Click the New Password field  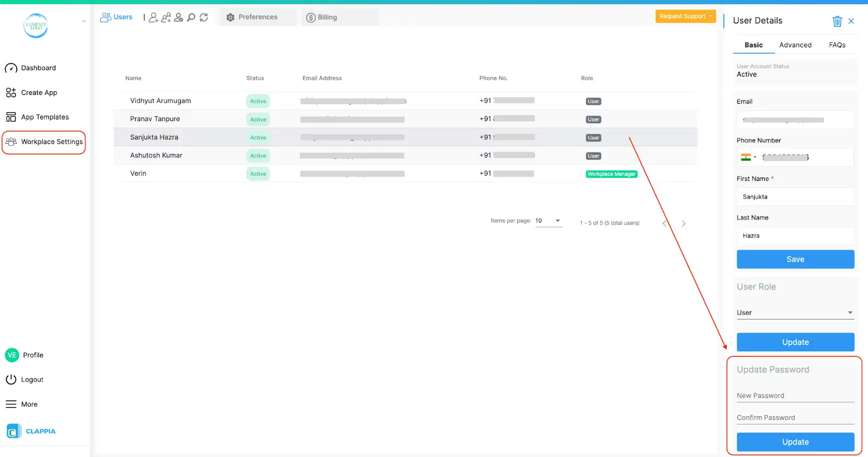[795, 396]
